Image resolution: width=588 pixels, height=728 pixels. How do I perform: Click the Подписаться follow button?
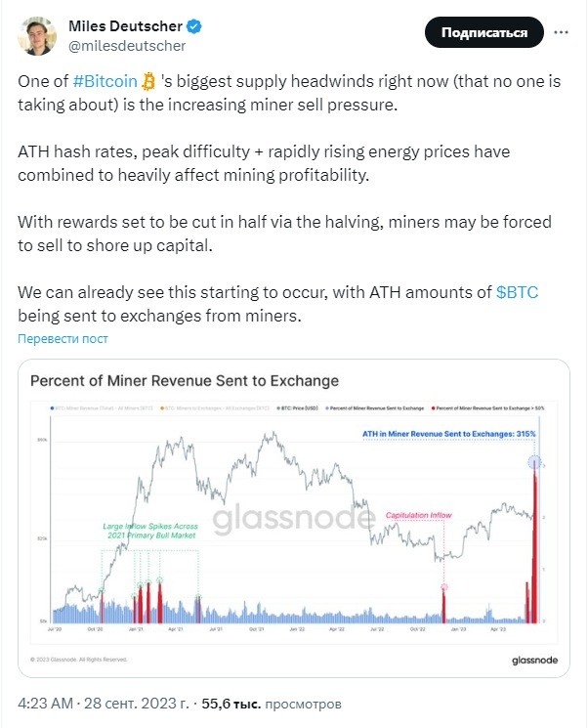484,32
